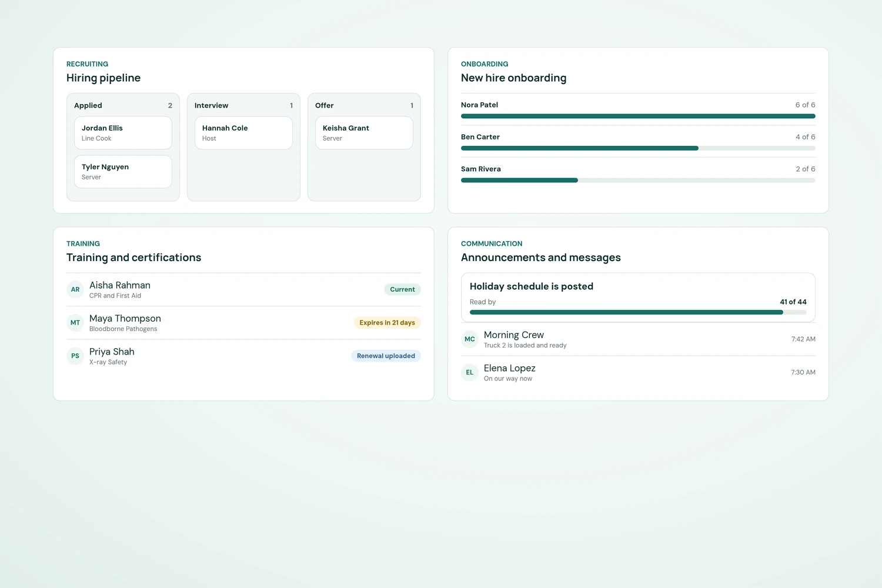Click the Expires in 21 days badge

point(387,323)
